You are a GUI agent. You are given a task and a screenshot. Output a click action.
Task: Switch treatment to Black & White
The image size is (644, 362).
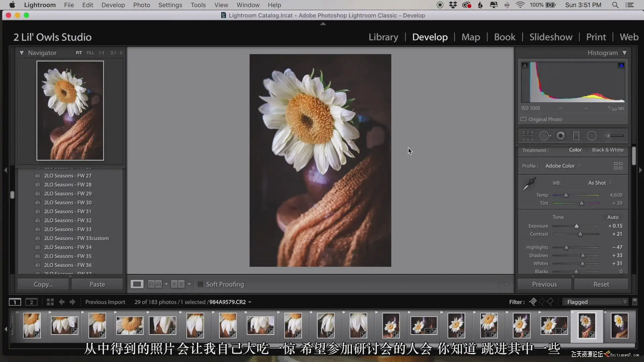pos(607,150)
